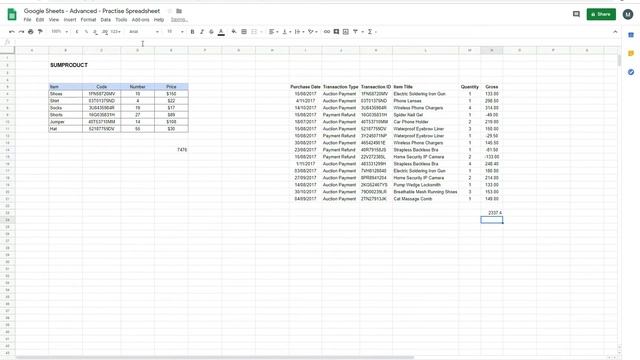Open the text color picker
Viewport: 640px width, 360px height.
point(221,31)
